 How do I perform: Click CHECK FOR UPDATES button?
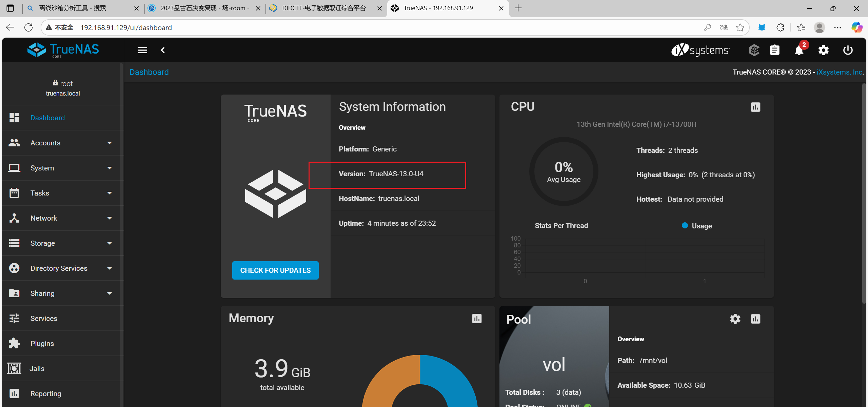[275, 270]
